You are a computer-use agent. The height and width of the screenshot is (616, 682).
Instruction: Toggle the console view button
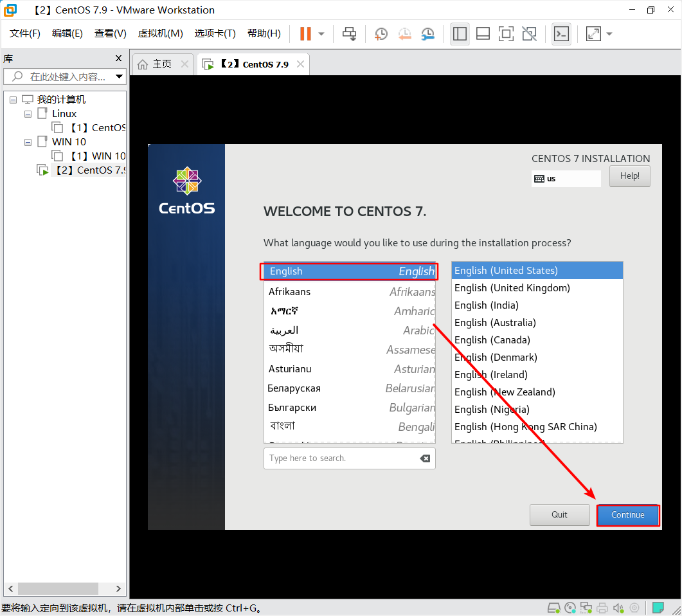[x=561, y=33]
